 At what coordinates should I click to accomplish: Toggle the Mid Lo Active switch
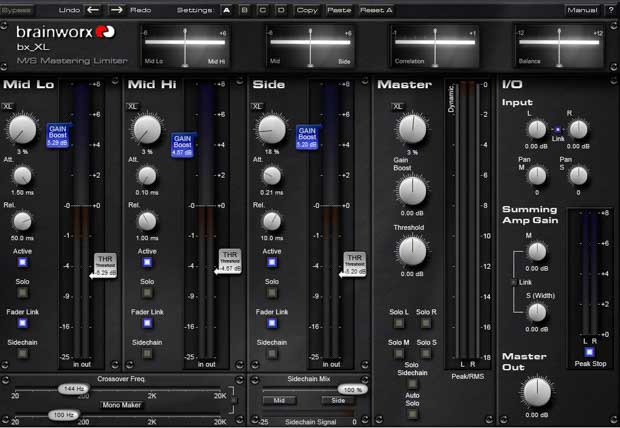pyautogui.click(x=22, y=264)
